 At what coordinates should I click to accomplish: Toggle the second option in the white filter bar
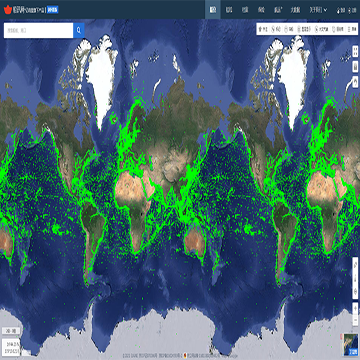(x=276, y=30)
